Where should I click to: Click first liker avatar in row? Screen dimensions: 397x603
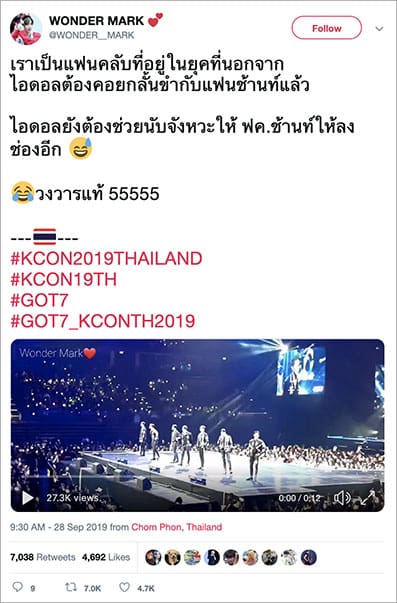pos(153,557)
